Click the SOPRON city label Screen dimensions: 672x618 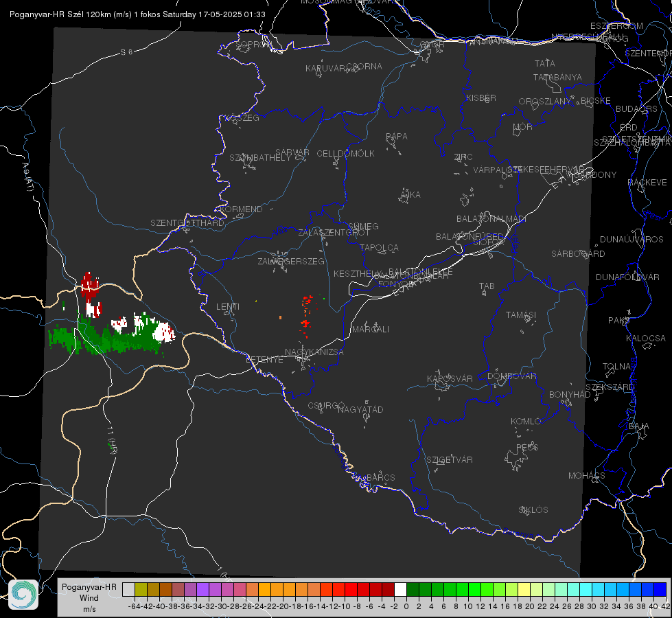(253, 44)
